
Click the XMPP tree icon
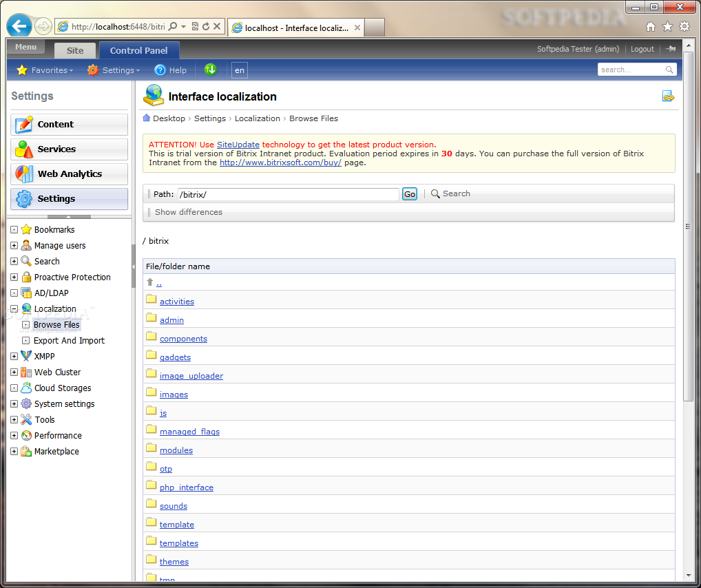pos(26,356)
